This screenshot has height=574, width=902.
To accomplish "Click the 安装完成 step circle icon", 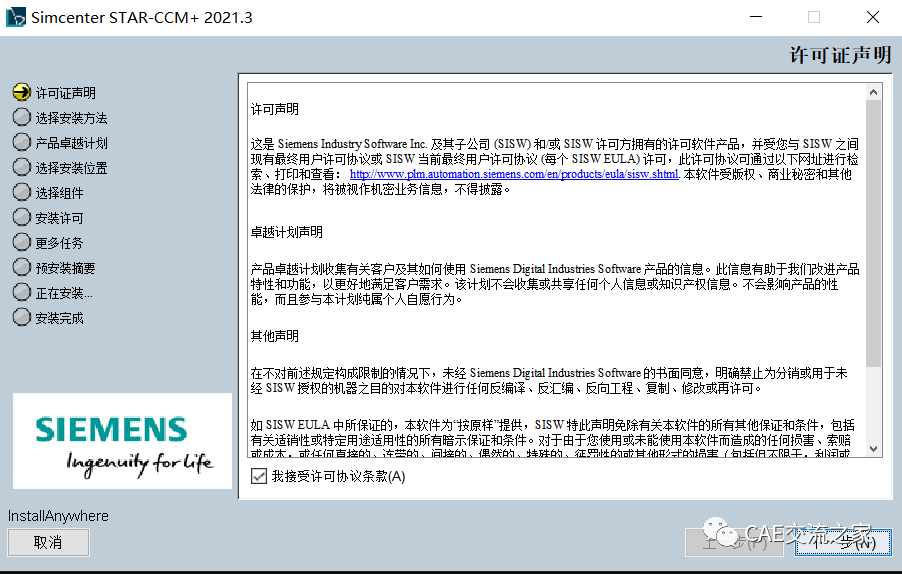I will 22,317.
